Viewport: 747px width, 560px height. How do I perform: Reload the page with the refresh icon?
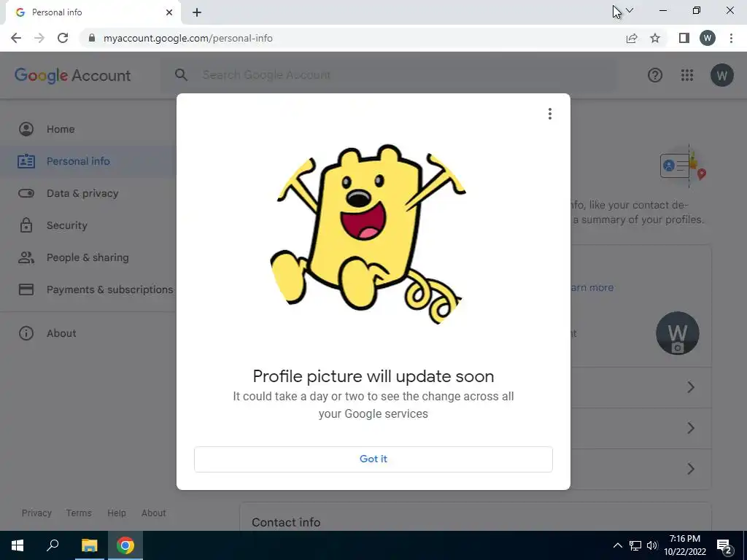(x=63, y=38)
